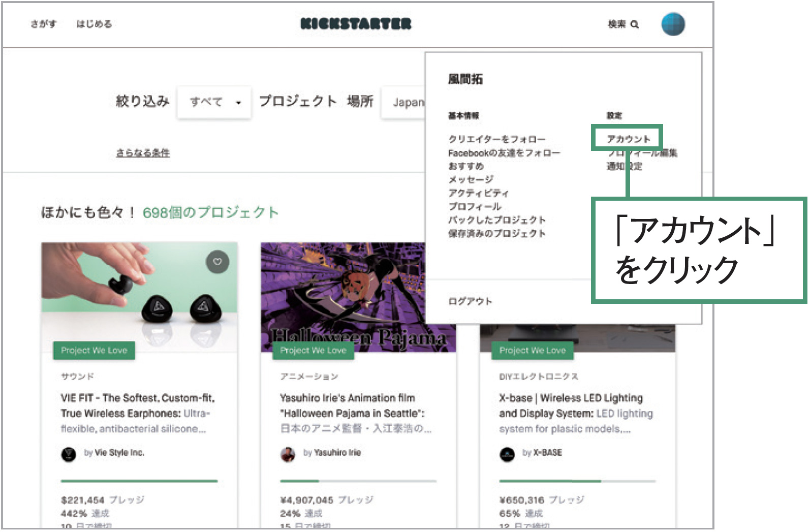Click the VIE FIT funding progress bar
The height and width of the screenshot is (532, 811).
(139, 481)
